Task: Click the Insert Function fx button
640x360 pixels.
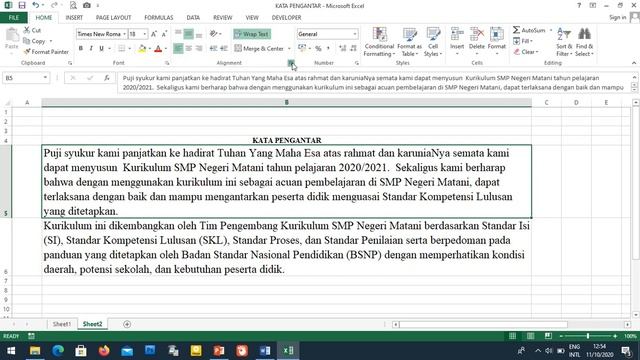Action: pos(107,78)
